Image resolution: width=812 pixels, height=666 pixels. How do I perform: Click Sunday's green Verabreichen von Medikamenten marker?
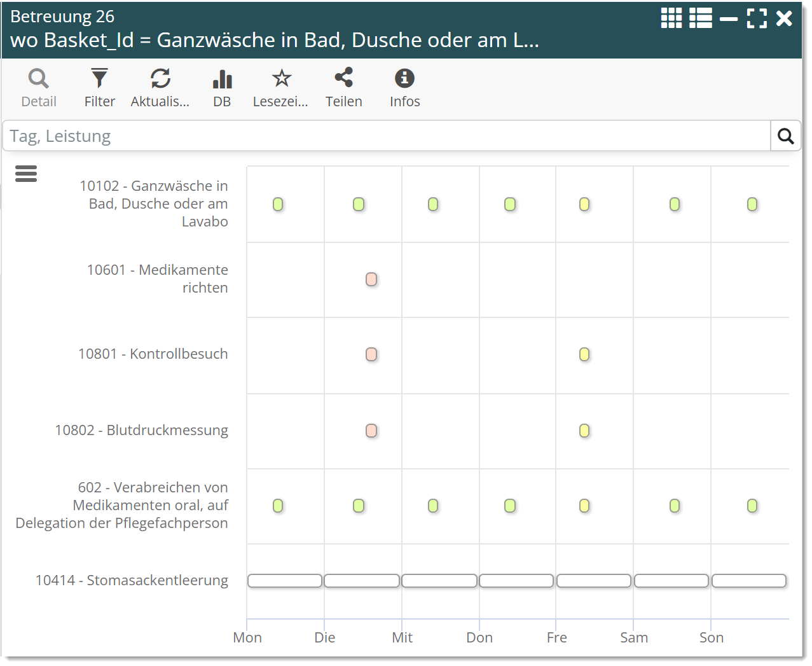[752, 506]
